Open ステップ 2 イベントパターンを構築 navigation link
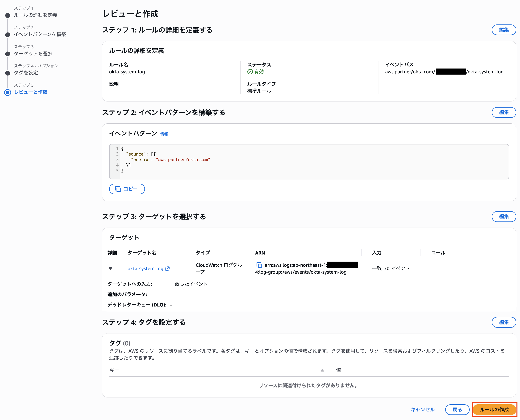 [x=41, y=34]
